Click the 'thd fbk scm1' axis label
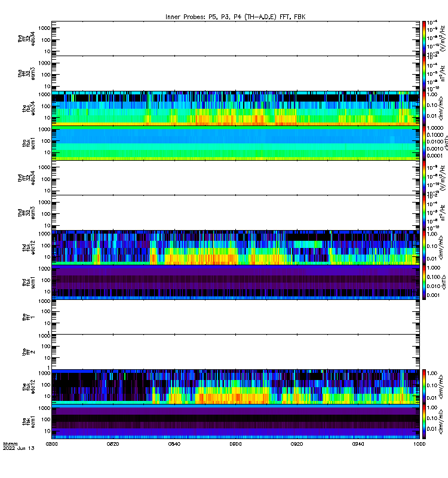Screen dimensions: 448x478 [28, 283]
